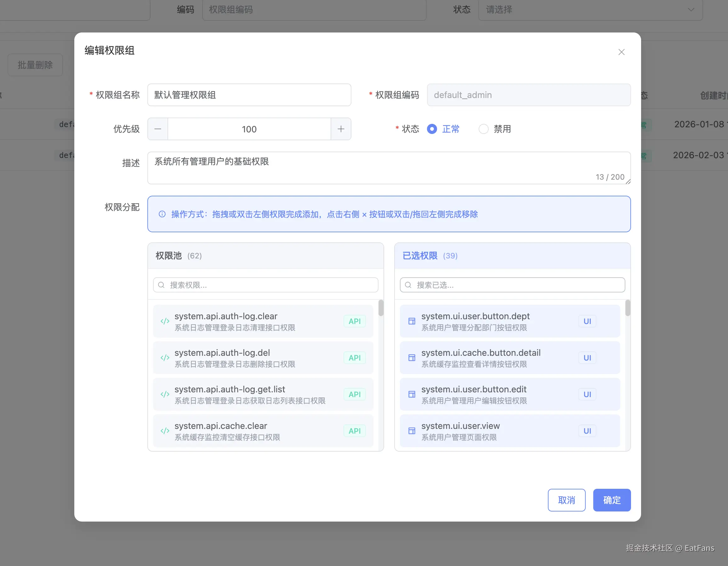The height and width of the screenshot is (566, 728).
Task: Open the 状态 dropdown showing 请选择
Action: point(590,10)
